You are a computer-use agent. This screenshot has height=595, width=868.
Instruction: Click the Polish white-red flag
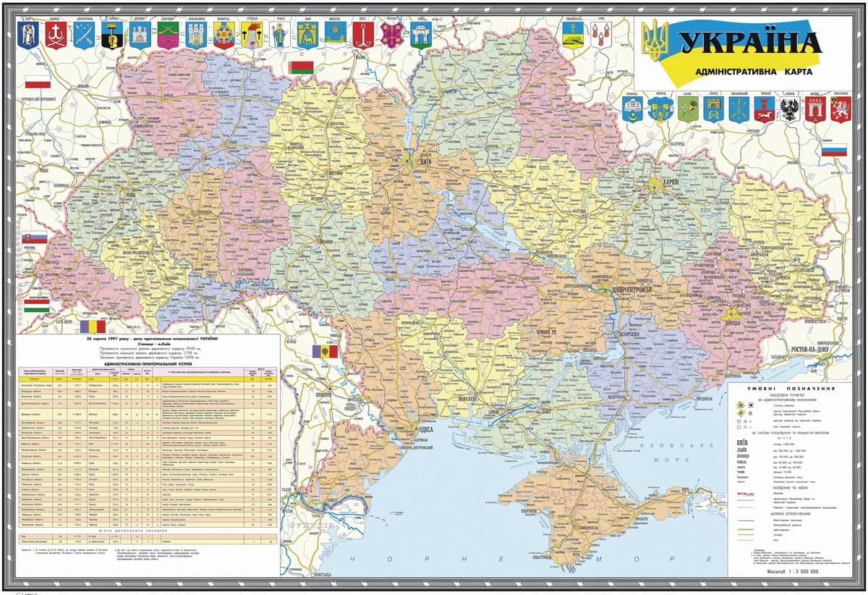pos(37,80)
